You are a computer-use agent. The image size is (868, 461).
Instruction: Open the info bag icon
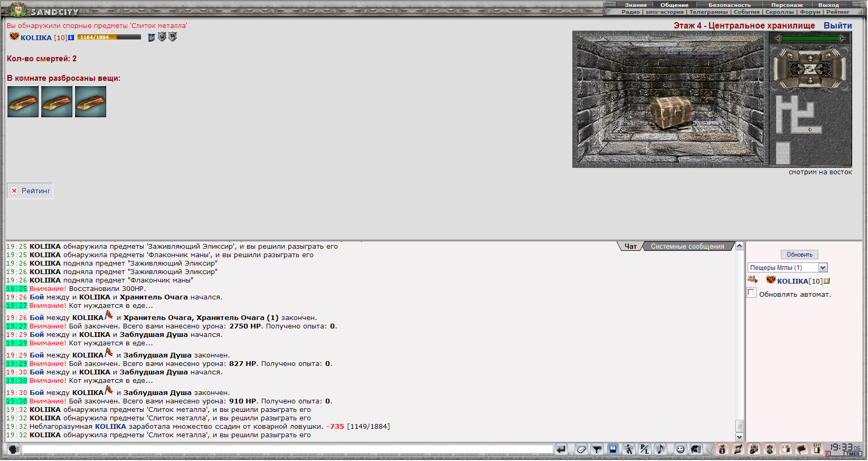(x=722, y=449)
